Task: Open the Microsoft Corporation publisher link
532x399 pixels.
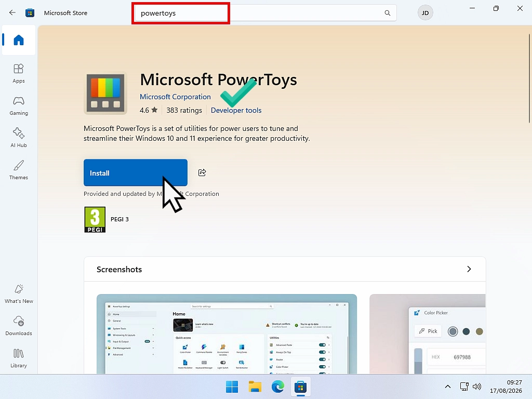Action: click(175, 97)
